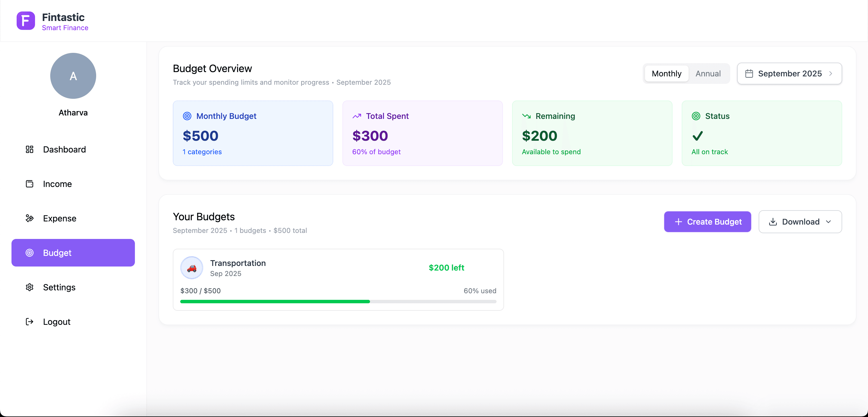The height and width of the screenshot is (417, 868).
Task: Click the Transportation car icon
Action: [191, 267]
